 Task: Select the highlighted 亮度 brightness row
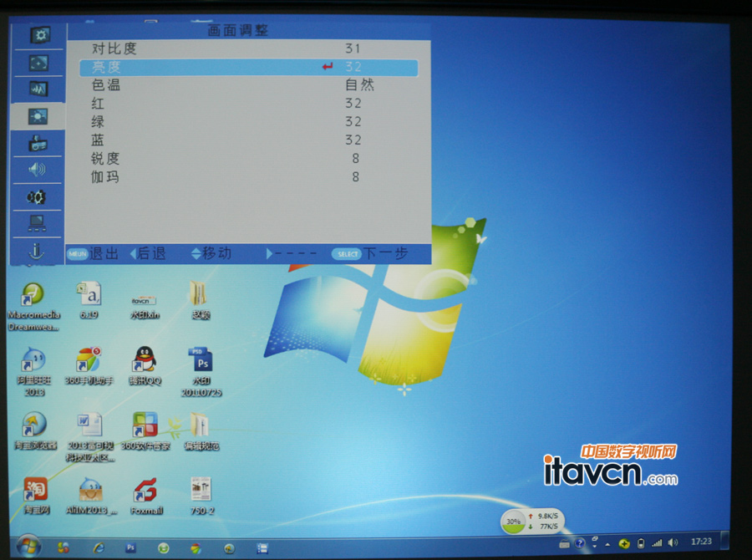point(248,67)
